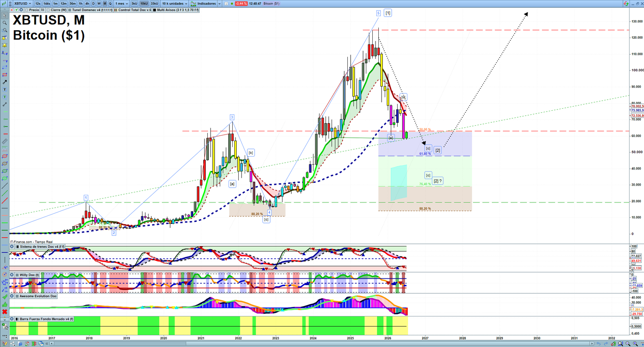This screenshot has height=347, width=644.
Task: Select the 56m timeframe
Action: click(x=72, y=4)
